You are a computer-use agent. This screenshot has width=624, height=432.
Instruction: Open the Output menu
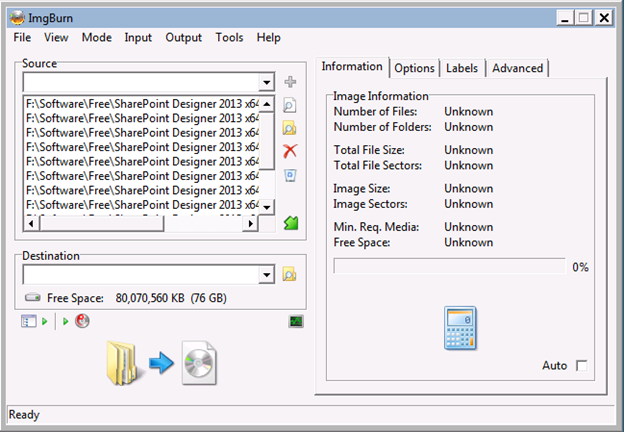pyautogui.click(x=183, y=37)
